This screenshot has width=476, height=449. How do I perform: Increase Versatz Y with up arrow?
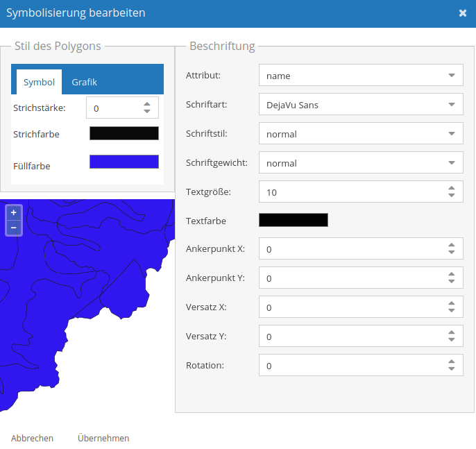click(452, 332)
